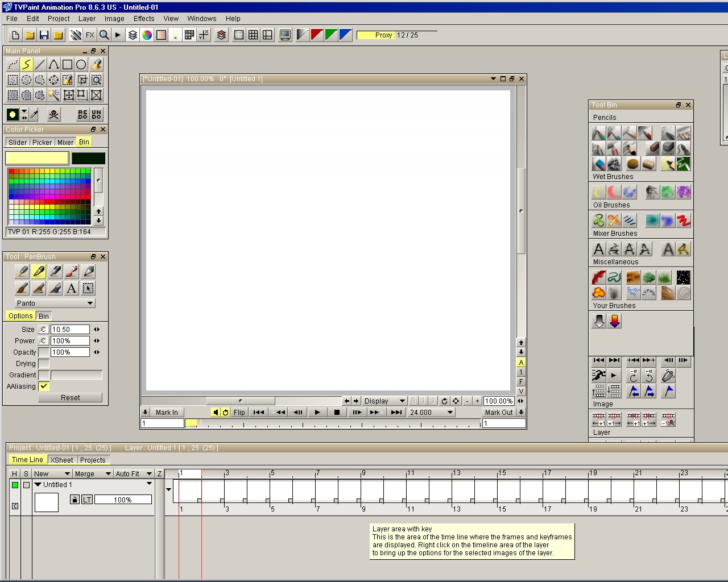Open the Layer menu

tap(87, 19)
